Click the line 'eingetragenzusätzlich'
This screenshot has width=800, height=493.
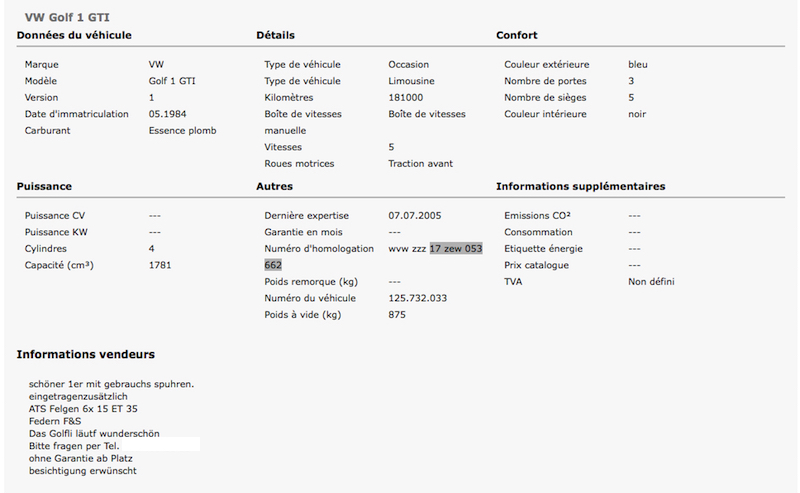pos(78,397)
